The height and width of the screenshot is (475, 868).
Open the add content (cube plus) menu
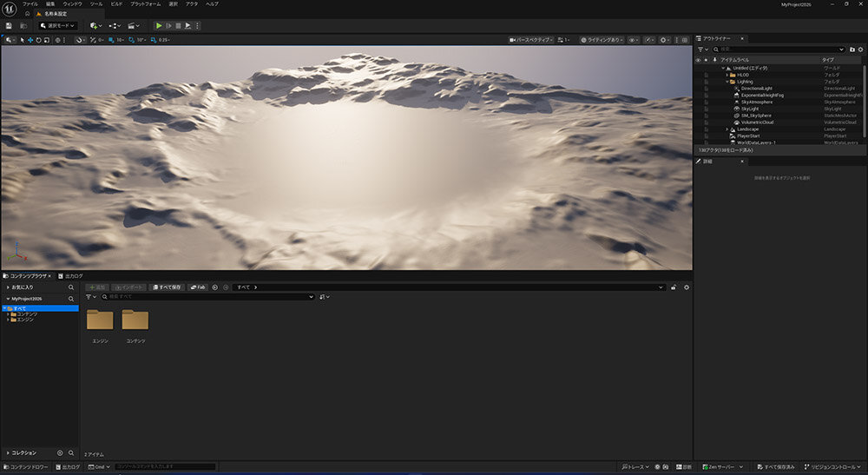pyautogui.click(x=95, y=26)
